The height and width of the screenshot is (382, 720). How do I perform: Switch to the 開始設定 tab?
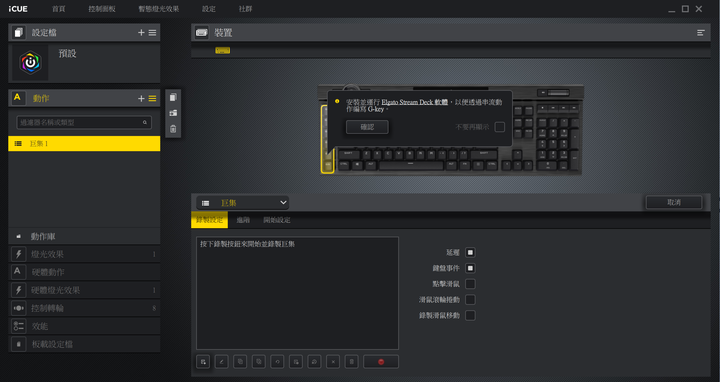click(277, 220)
